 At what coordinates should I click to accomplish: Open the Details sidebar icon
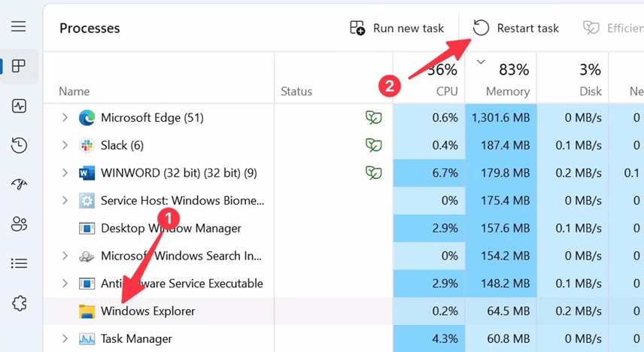pyautogui.click(x=19, y=263)
